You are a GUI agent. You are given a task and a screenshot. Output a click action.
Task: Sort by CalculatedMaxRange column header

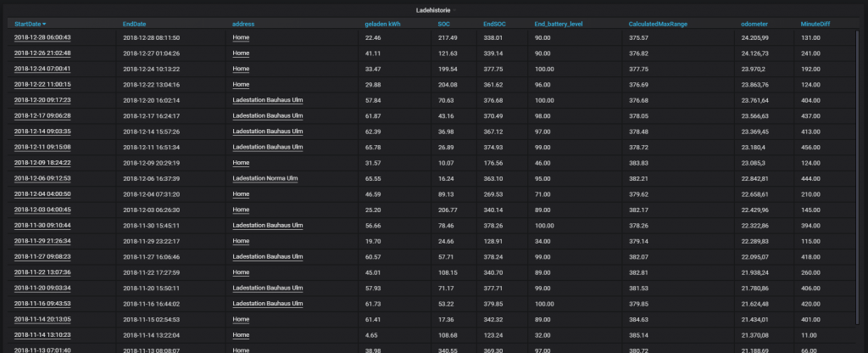[x=658, y=24]
